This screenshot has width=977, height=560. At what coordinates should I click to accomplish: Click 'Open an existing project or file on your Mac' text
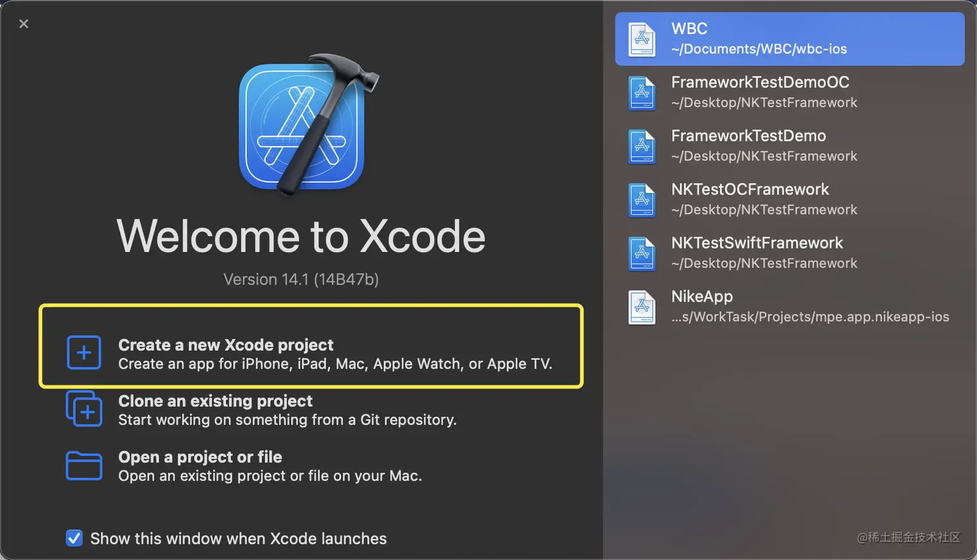(270, 476)
